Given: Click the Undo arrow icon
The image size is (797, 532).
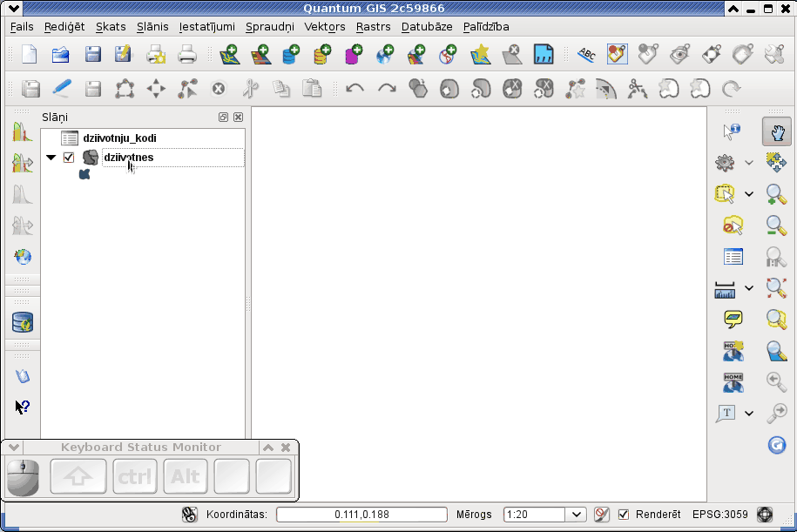Looking at the screenshot, I should pyautogui.click(x=355, y=89).
